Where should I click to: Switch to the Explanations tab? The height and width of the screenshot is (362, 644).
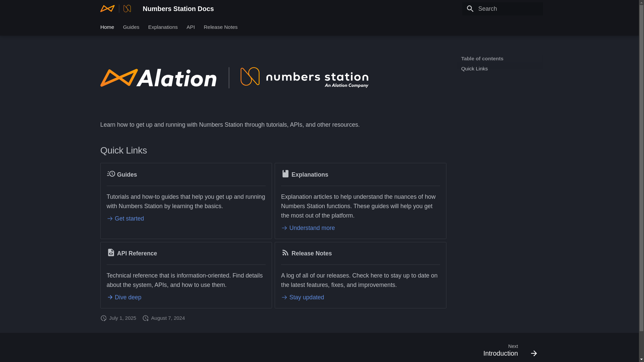click(x=163, y=27)
